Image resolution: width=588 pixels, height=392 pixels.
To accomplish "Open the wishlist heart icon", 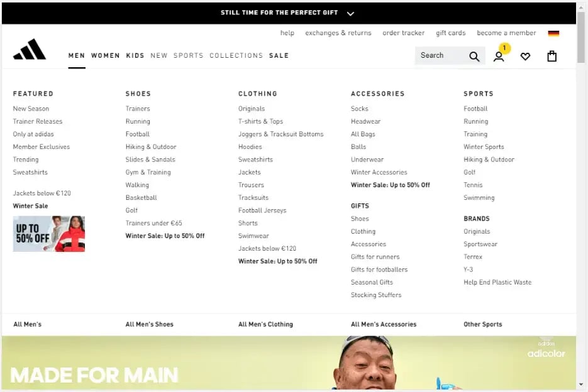I will pos(526,56).
